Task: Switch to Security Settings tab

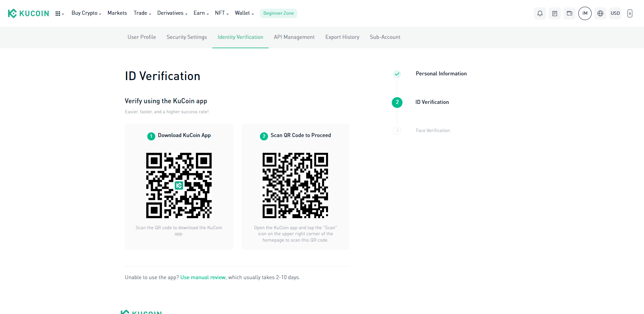Action: [186, 37]
